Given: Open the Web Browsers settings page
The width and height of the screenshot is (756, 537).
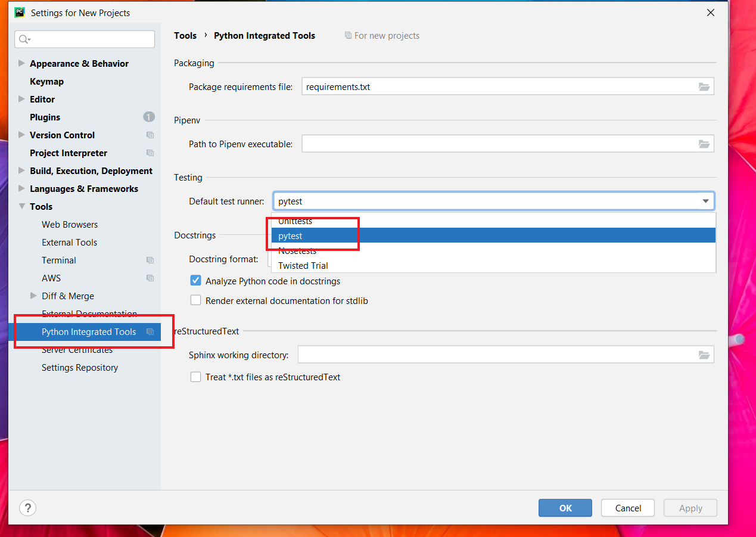Looking at the screenshot, I should tap(70, 225).
